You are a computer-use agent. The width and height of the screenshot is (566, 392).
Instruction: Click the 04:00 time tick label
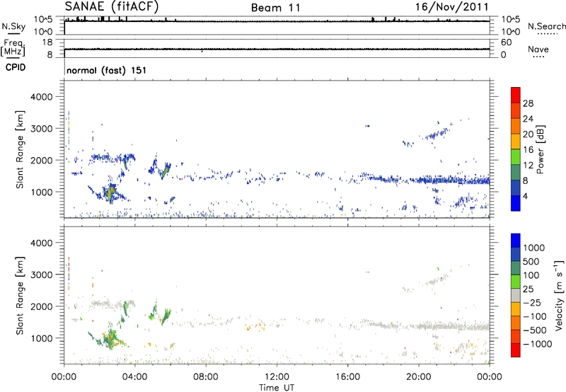pyautogui.click(x=134, y=377)
